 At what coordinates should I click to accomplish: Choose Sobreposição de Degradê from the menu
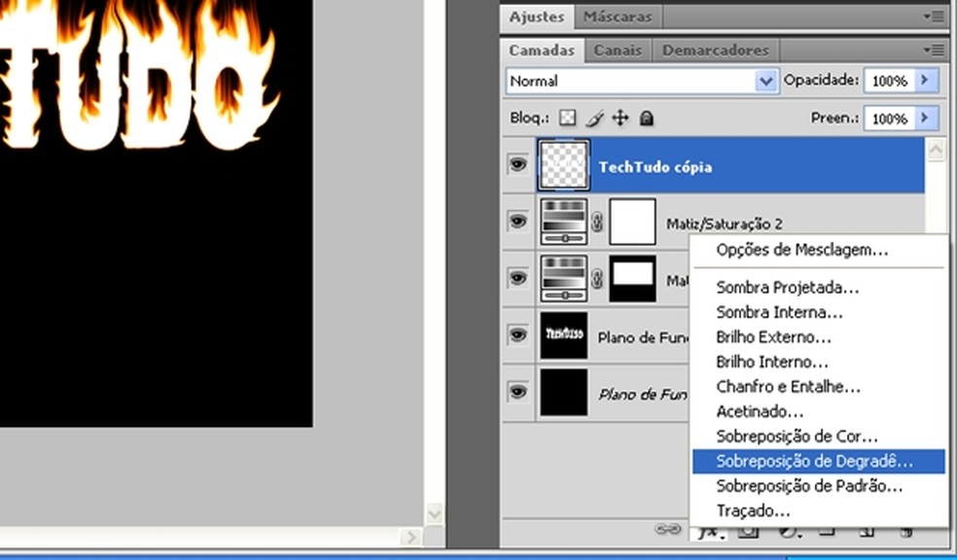pyautogui.click(x=819, y=461)
